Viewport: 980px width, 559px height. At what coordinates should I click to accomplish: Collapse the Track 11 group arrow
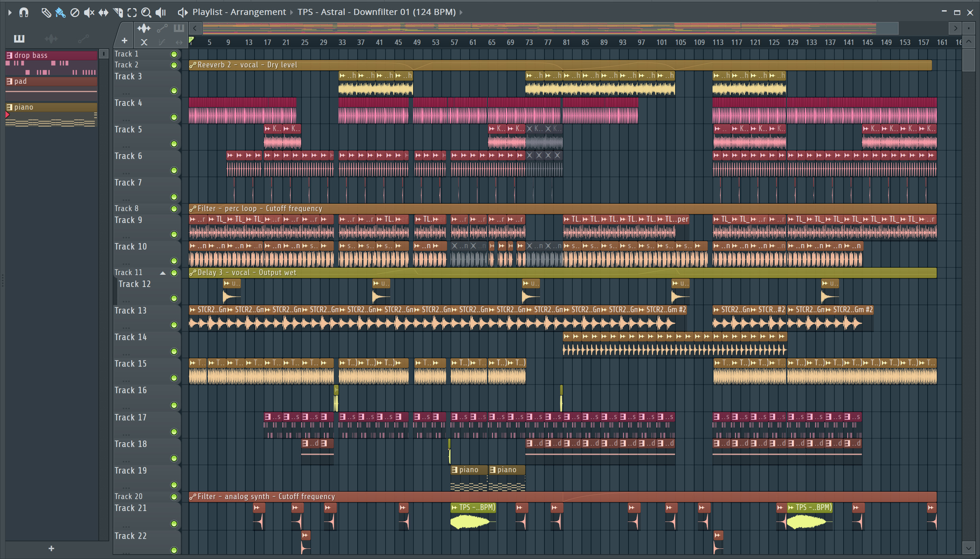pyautogui.click(x=163, y=273)
